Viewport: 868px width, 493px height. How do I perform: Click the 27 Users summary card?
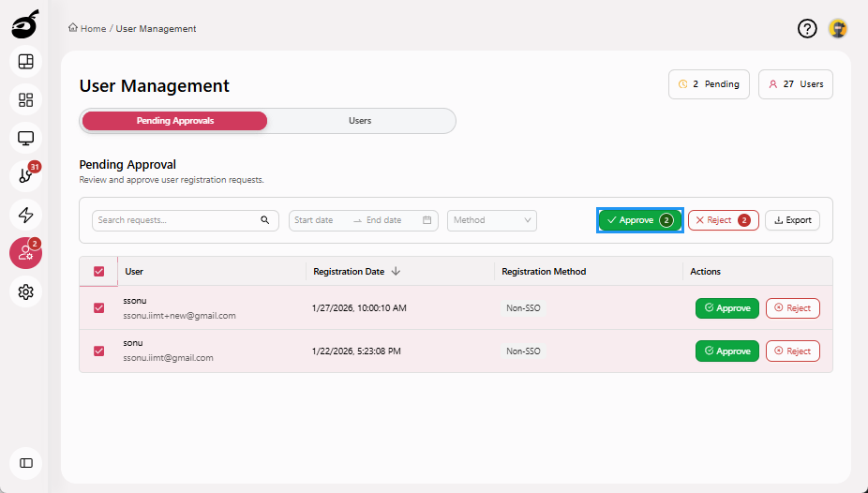click(796, 84)
